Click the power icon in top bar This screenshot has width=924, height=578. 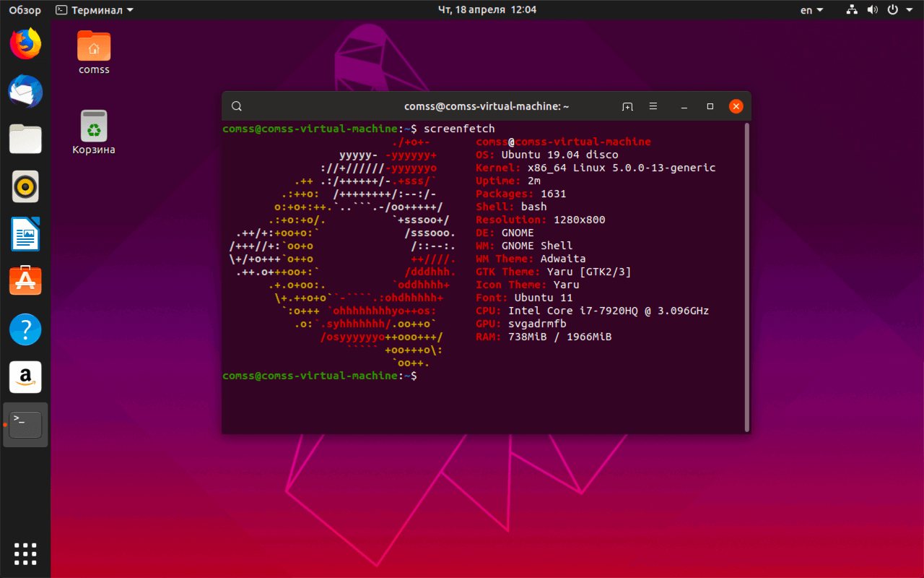pos(892,10)
